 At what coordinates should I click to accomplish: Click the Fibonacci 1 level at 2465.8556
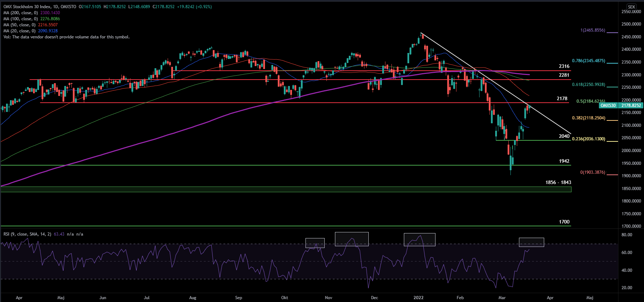(x=592, y=30)
